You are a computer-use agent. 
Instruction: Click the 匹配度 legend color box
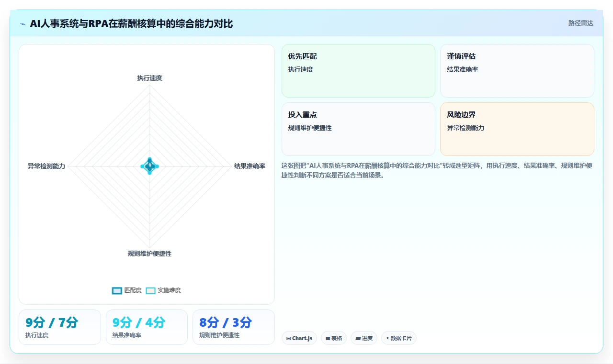pos(117,290)
